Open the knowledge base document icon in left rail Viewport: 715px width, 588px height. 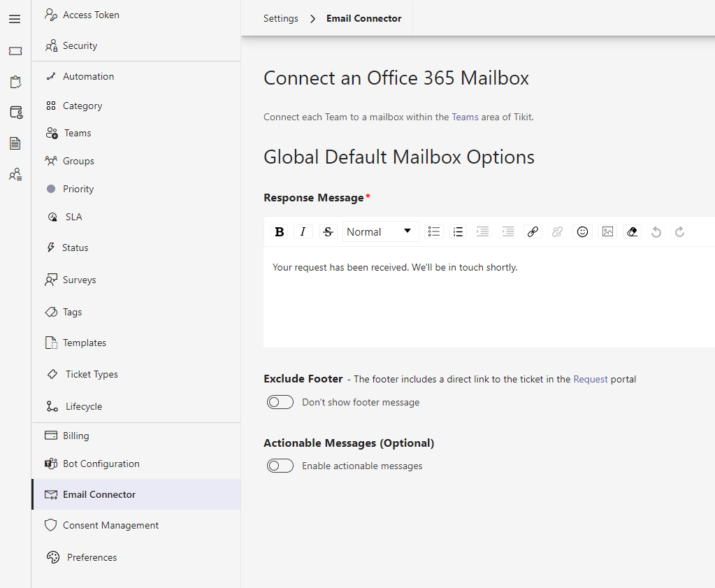(15, 143)
